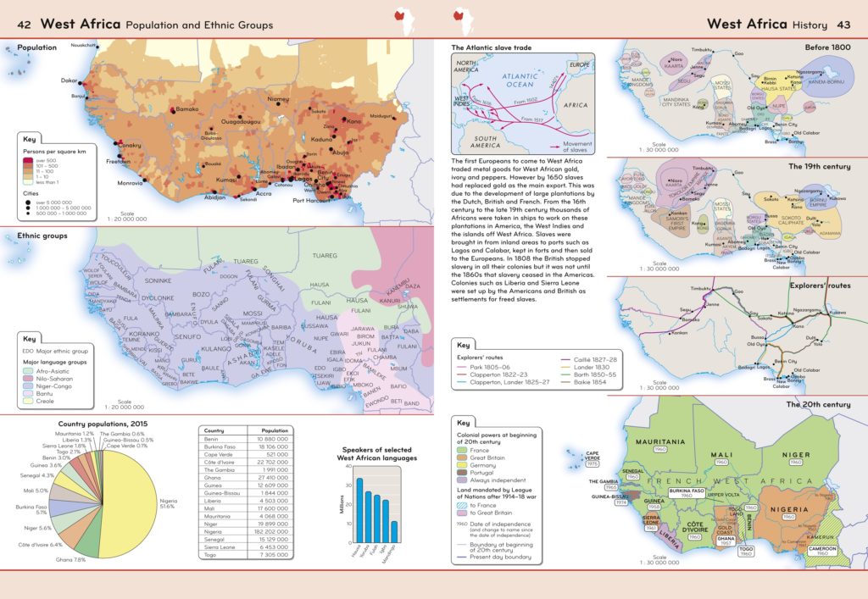Select the hatched 'to France' mandate swatch
Image resolution: width=868 pixels, height=599 pixels.
pos(462,505)
